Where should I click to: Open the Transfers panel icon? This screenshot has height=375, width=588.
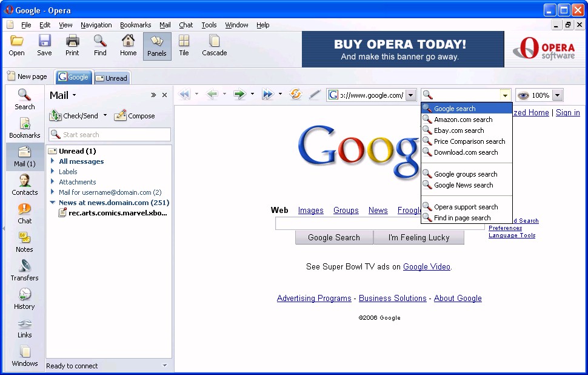click(24, 271)
